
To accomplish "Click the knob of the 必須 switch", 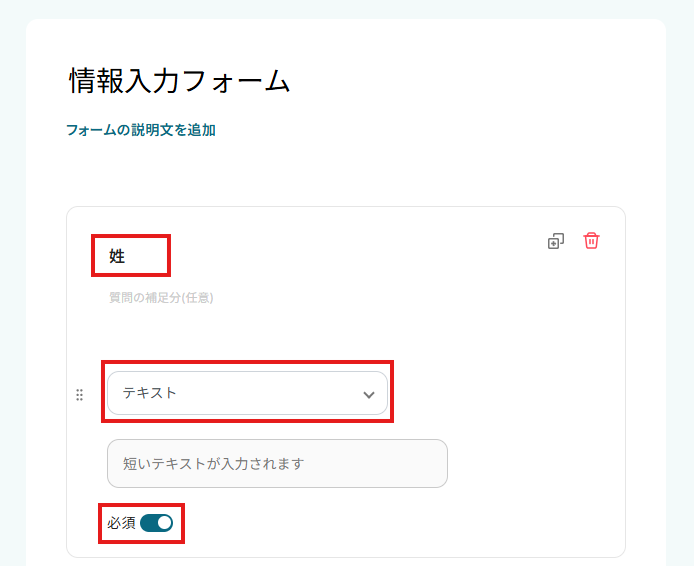I will pos(164,523).
